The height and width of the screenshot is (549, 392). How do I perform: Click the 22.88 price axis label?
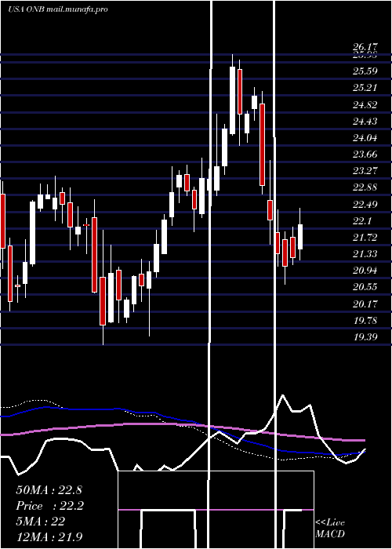pyautogui.click(x=365, y=187)
